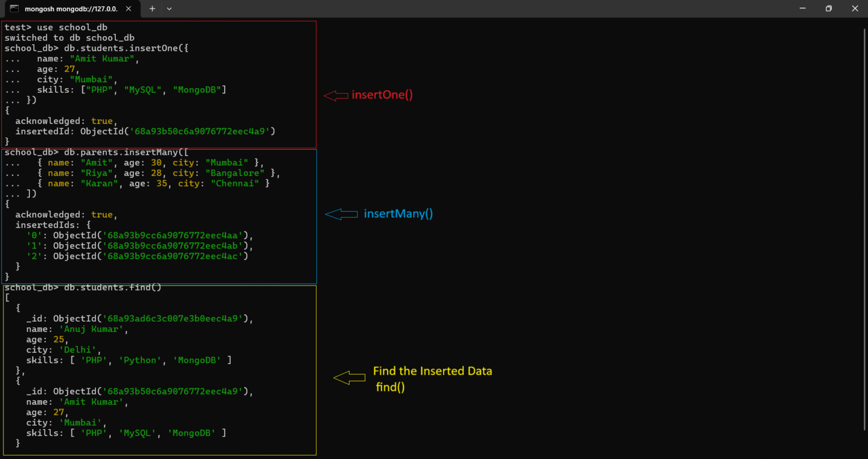Click the red box outlining the insertOne output
This screenshot has height=459, width=868.
(316, 85)
